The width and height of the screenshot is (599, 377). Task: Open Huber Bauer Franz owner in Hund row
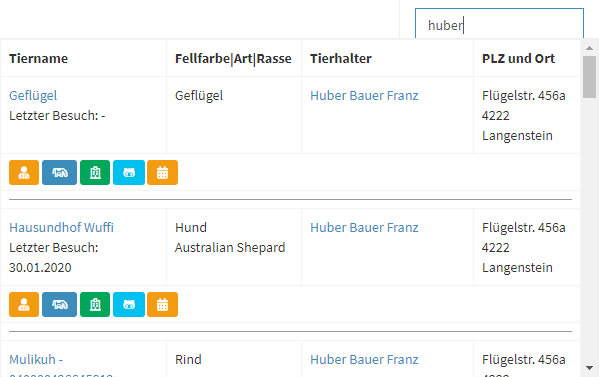tap(364, 228)
